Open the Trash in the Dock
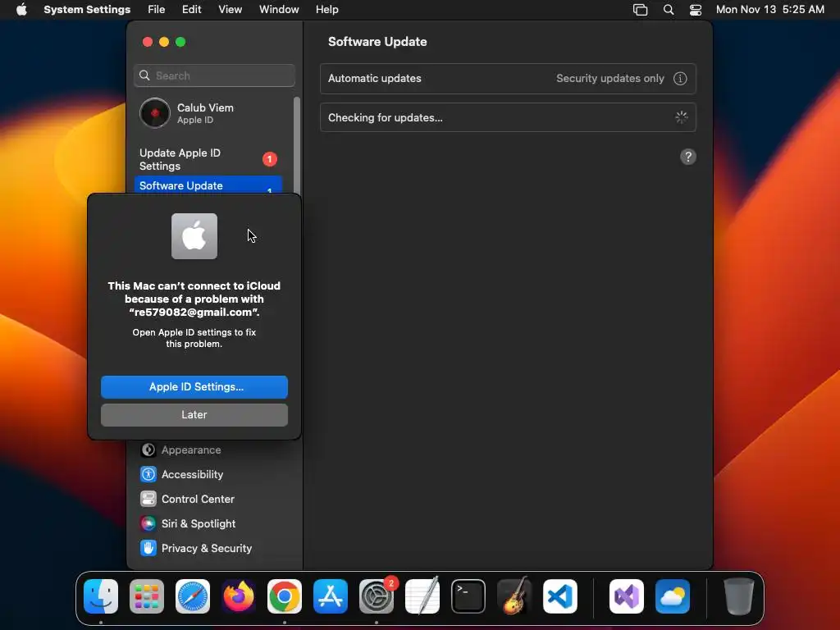This screenshot has width=840, height=630. click(739, 596)
